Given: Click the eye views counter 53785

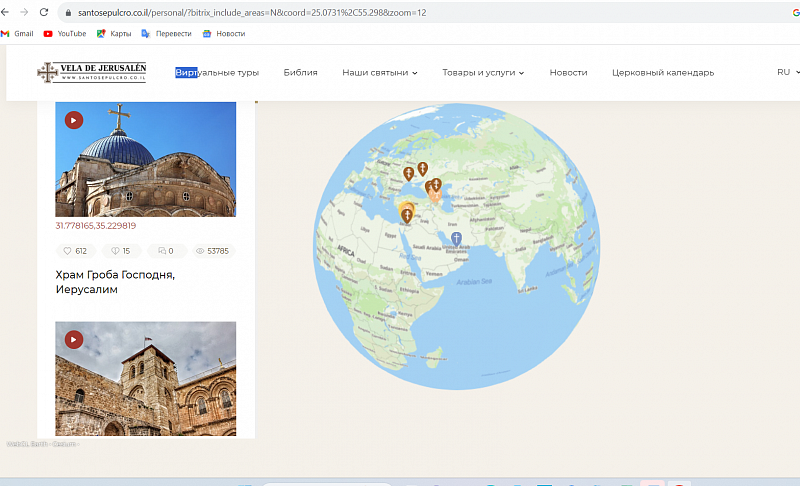Looking at the screenshot, I should 201,251.
